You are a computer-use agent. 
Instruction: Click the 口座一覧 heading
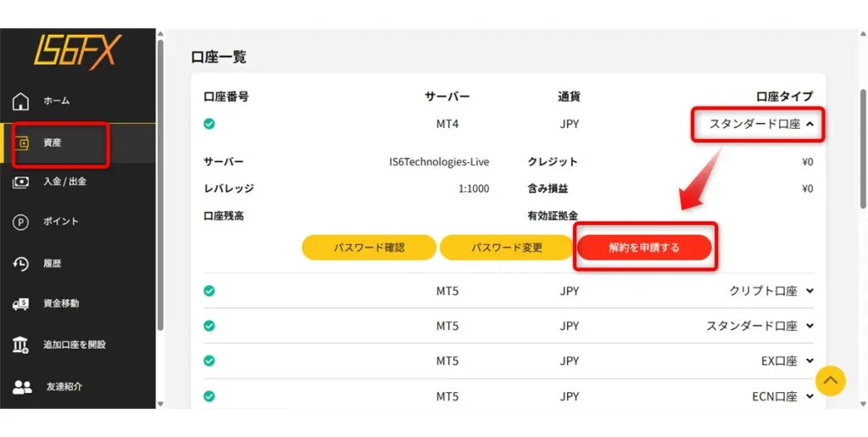(x=219, y=57)
